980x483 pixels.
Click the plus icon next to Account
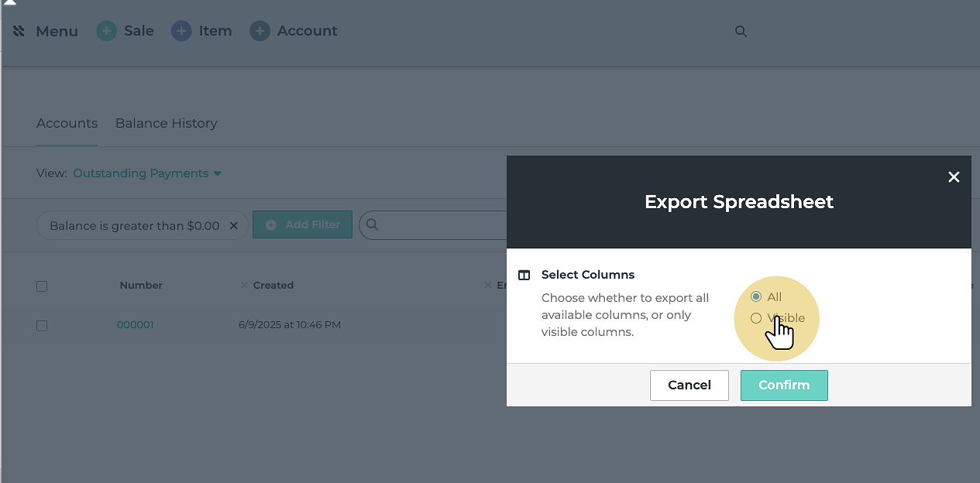(x=260, y=31)
